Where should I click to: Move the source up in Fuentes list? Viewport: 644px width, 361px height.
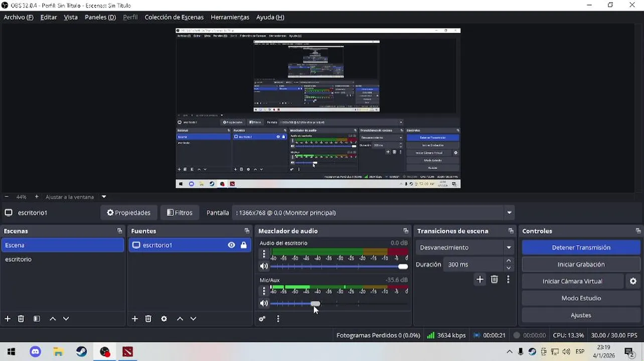(x=180, y=319)
